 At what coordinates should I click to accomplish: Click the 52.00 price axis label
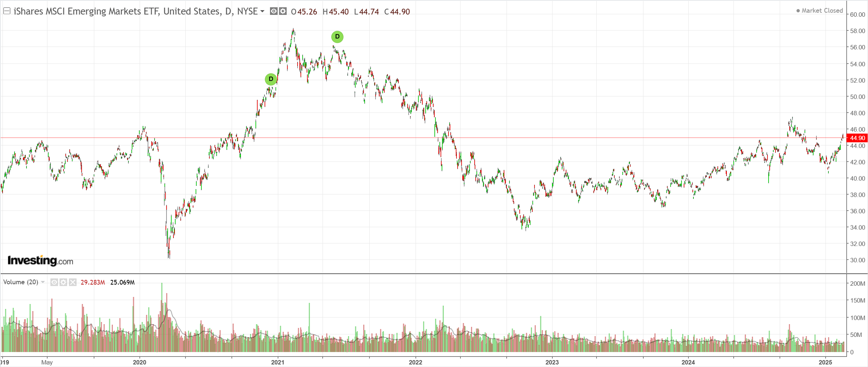point(857,80)
